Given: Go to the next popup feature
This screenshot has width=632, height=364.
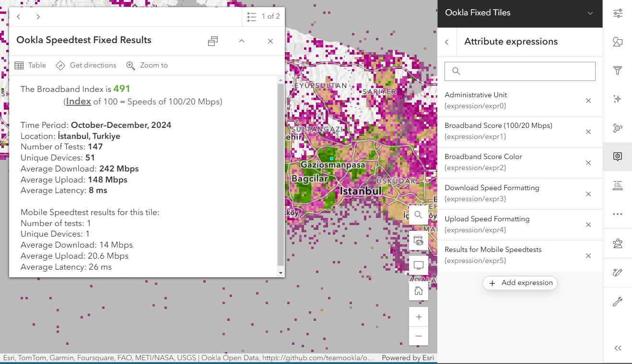Looking at the screenshot, I should [x=38, y=17].
